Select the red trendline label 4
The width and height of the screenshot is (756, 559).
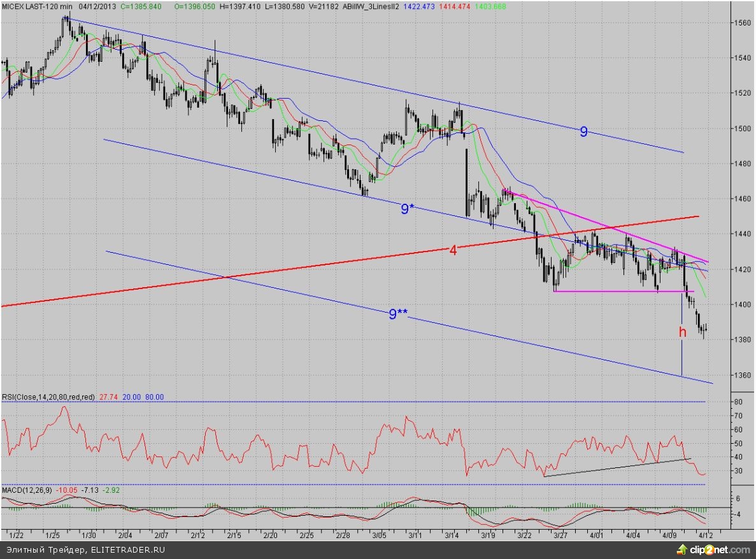point(453,251)
